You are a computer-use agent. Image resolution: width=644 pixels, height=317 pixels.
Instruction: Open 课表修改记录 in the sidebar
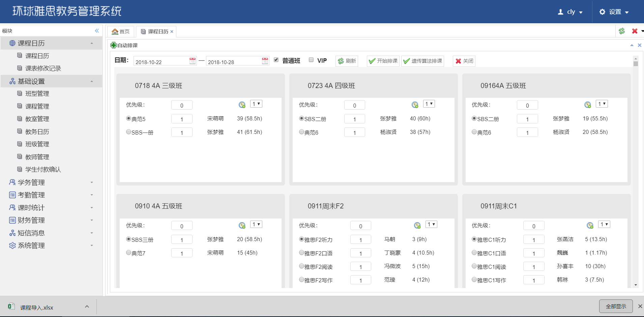click(43, 68)
